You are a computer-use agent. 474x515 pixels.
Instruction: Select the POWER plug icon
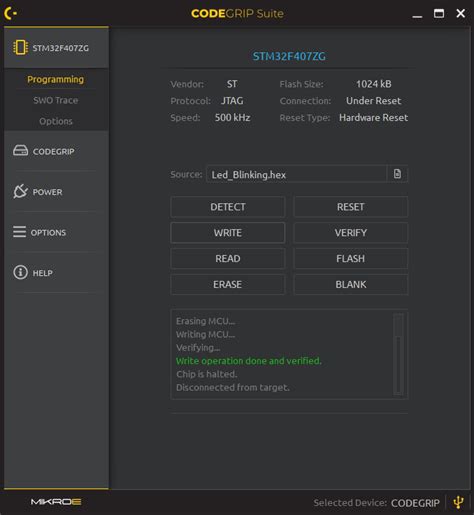click(20, 191)
